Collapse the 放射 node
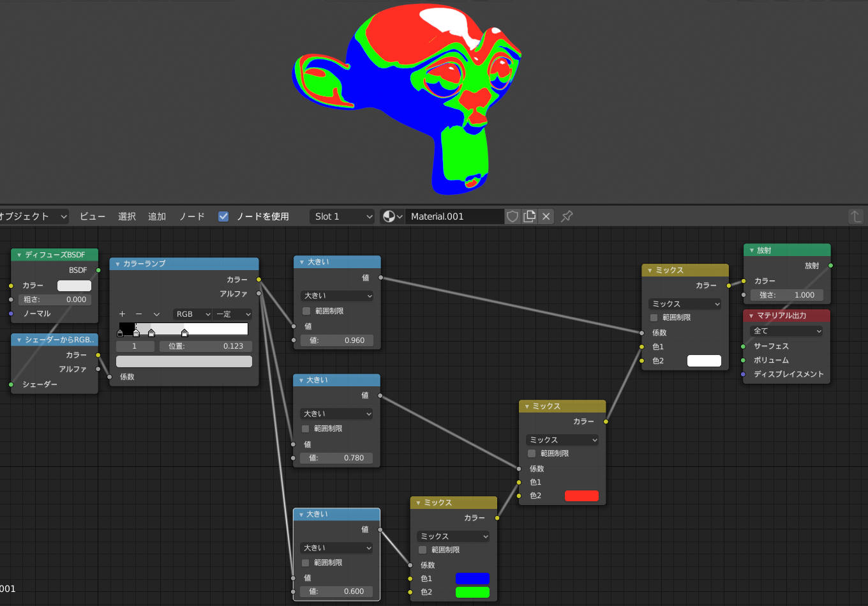 click(751, 250)
